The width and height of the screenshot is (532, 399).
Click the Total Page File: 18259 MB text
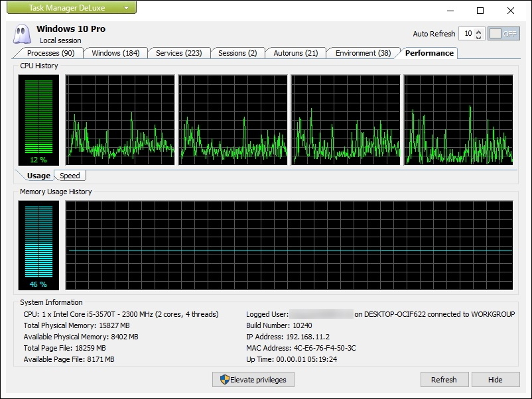coord(64,348)
